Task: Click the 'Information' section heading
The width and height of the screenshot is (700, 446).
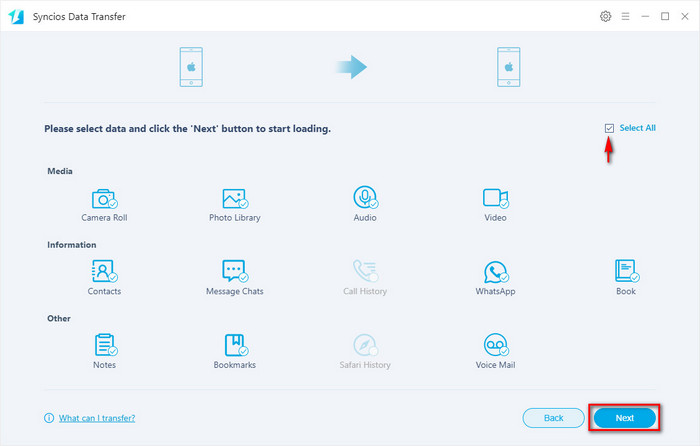Action: tap(72, 245)
